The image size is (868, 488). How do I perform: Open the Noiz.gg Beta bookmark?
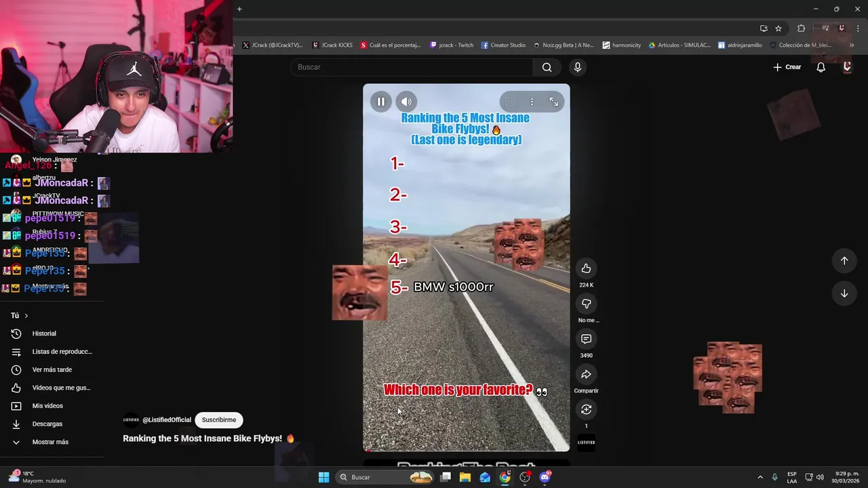point(564,45)
